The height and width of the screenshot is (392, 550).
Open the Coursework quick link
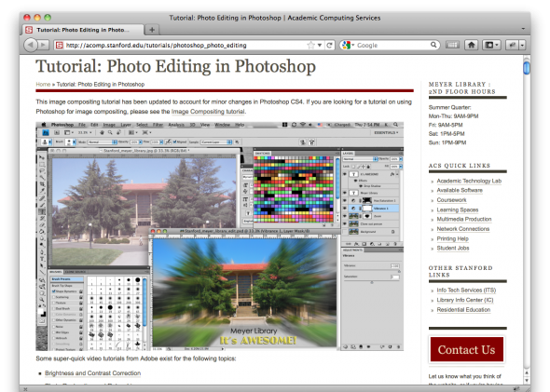click(451, 200)
